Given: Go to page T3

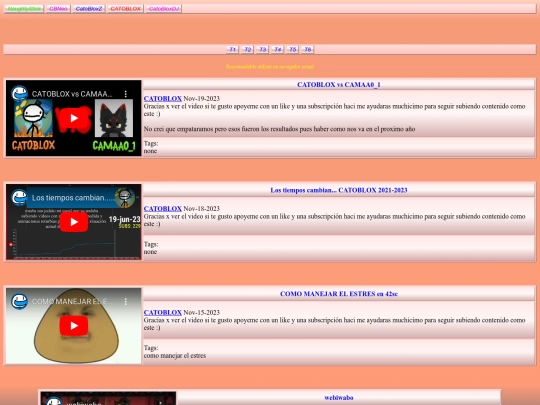Looking at the screenshot, I should (262, 50).
